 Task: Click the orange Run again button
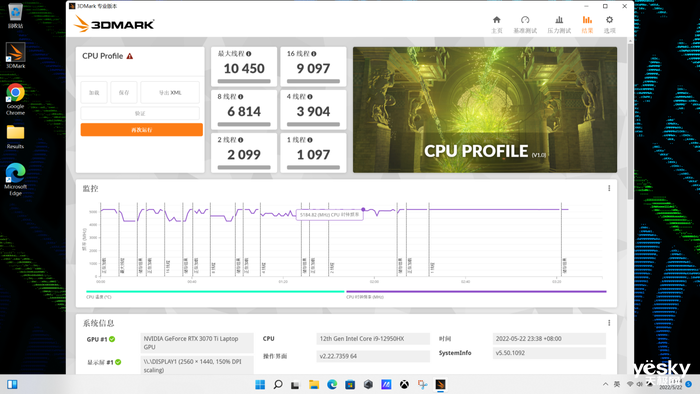tap(142, 130)
